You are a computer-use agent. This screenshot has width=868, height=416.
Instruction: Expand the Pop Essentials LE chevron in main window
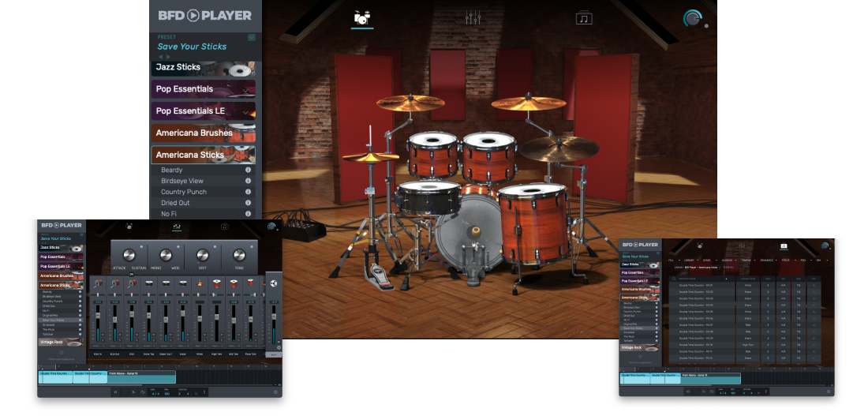coord(245,111)
